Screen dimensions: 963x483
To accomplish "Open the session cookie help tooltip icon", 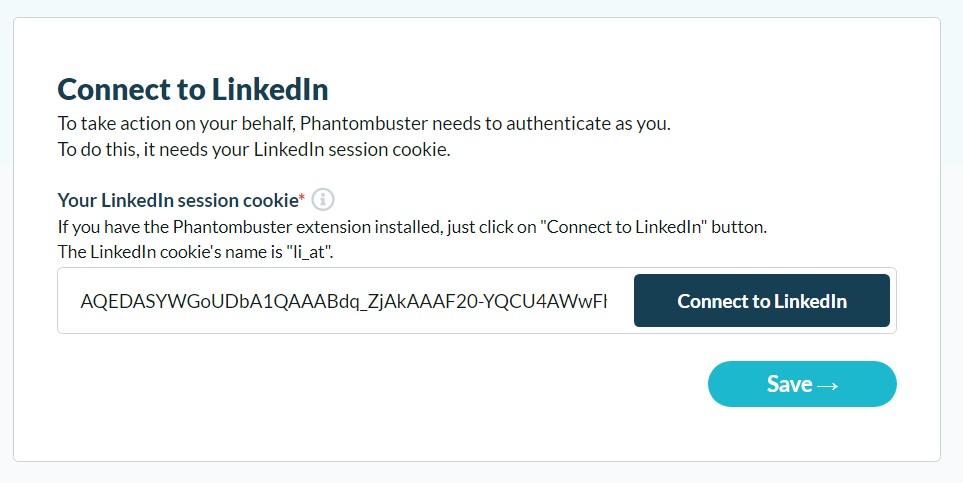I will (323, 200).
